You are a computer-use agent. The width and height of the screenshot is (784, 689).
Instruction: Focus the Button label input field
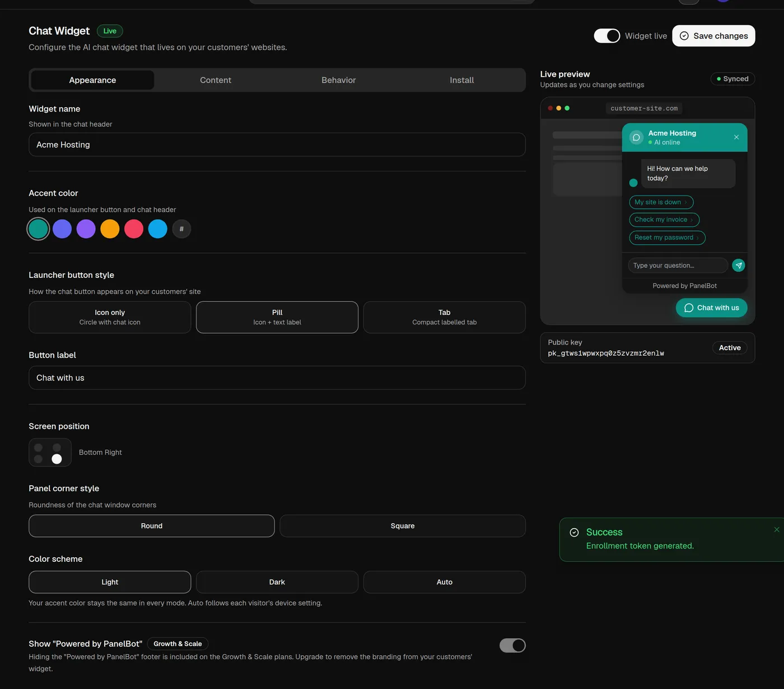(277, 378)
